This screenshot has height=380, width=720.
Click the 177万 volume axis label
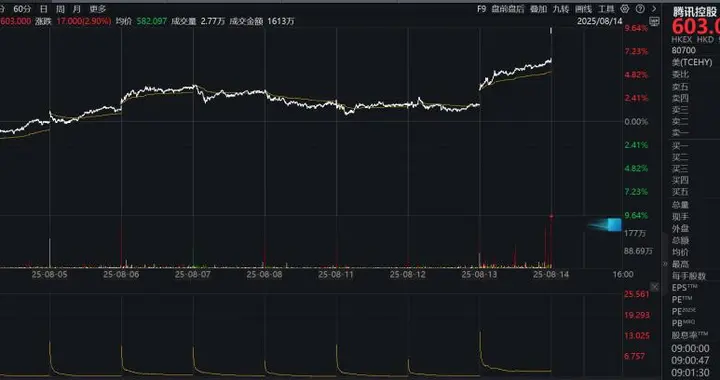point(635,233)
